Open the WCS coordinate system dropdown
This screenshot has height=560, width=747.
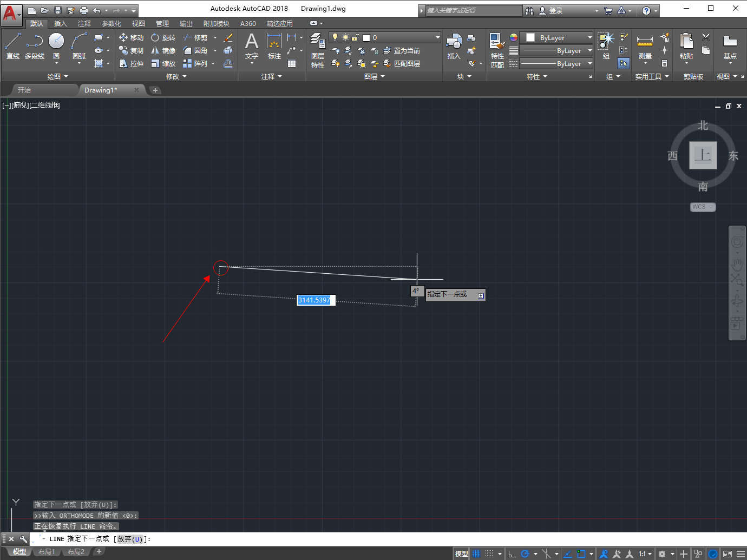tap(703, 207)
